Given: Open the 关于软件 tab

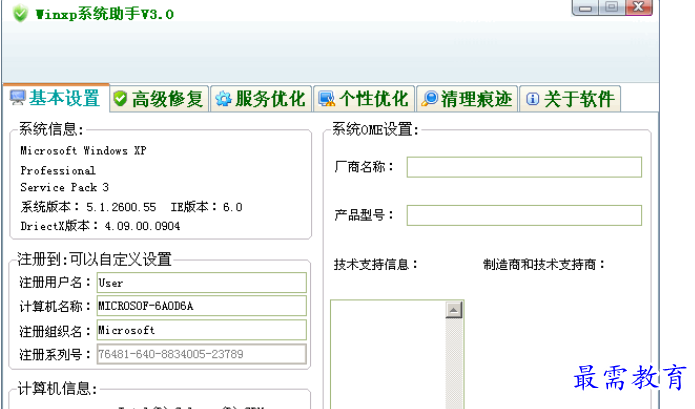Looking at the screenshot, I should 570,98.
